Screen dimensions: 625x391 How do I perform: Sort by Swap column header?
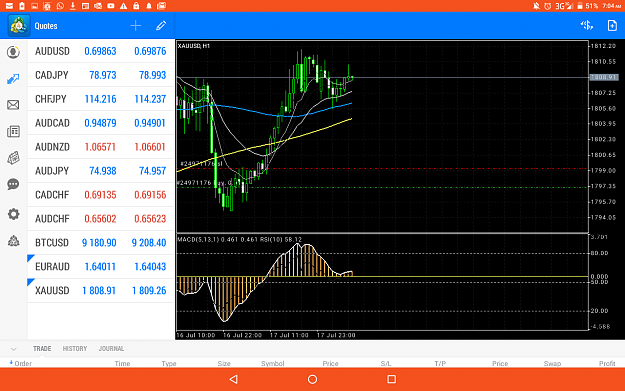552,363
